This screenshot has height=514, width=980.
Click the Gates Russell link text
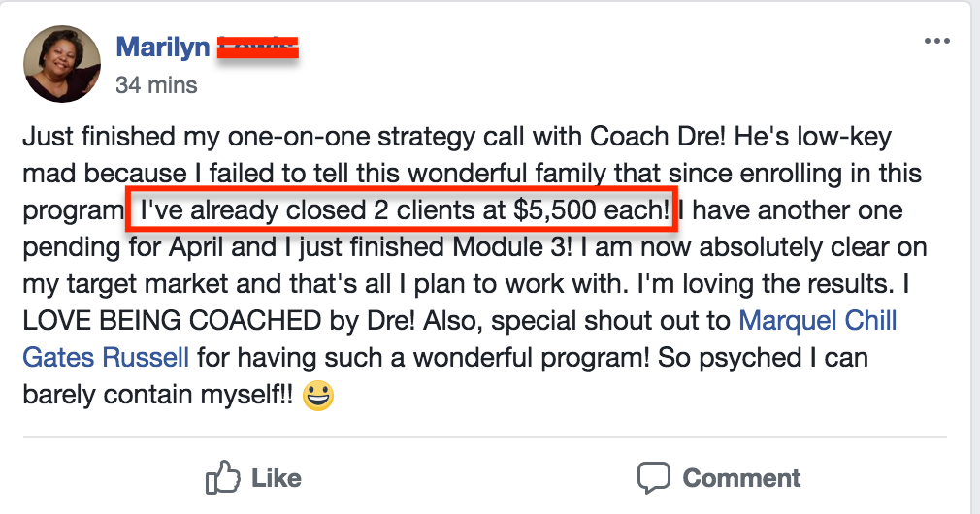[x=105, y=358]
